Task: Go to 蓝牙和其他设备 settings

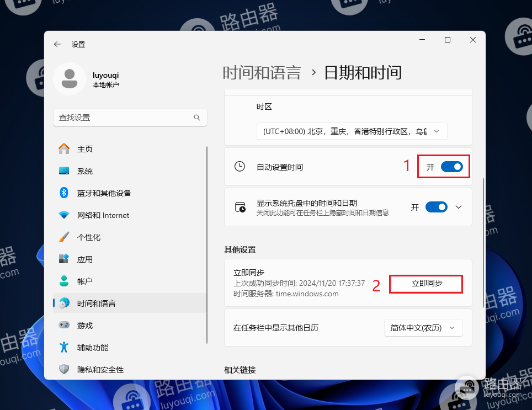Action: [130, 193]
